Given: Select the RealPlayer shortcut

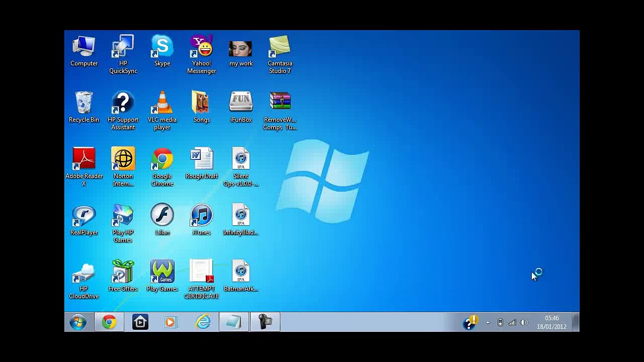Looking at the screenshot, I should tap(84, 219).
